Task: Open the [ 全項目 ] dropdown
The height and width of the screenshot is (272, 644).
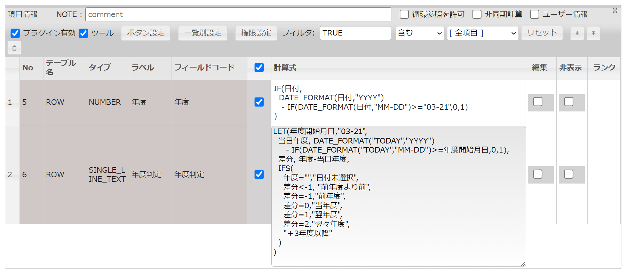Action: (x=483, y=33)
